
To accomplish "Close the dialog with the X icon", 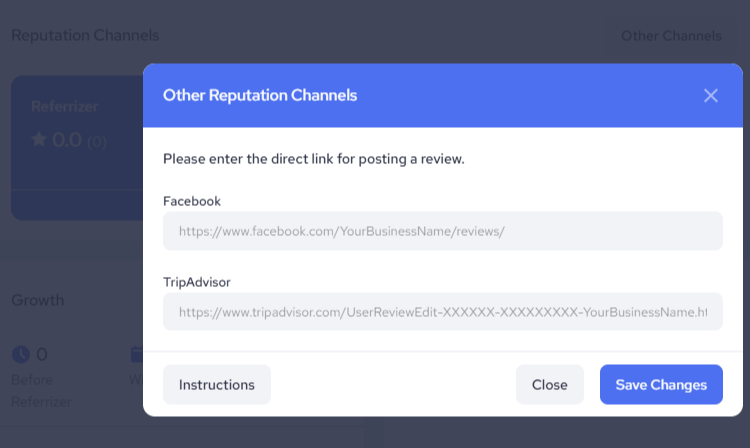I will 711,96.
